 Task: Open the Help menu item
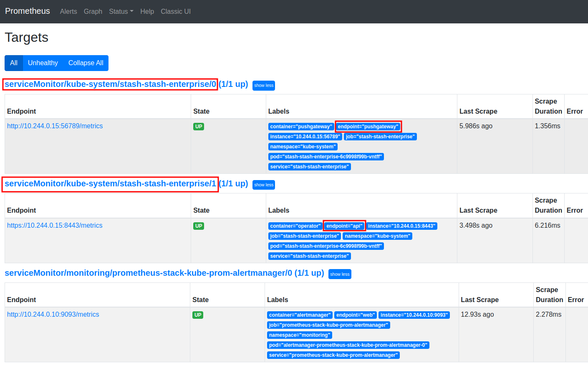coord(147,11)
